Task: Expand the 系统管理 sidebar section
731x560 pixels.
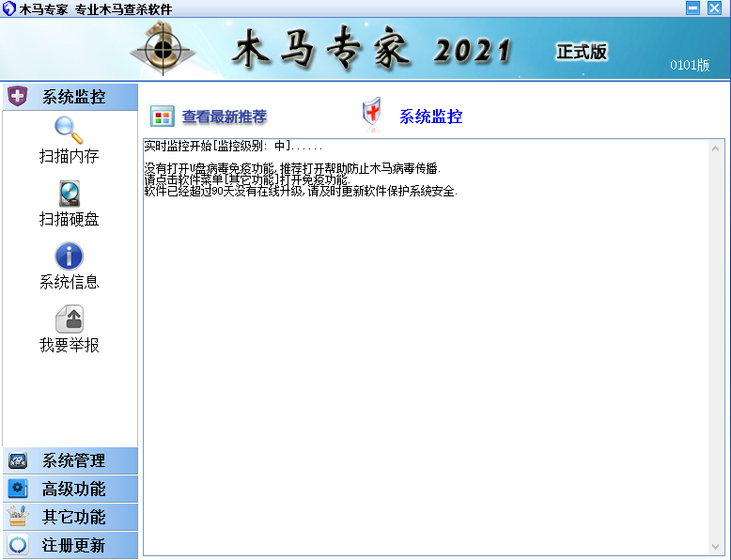Action: point(70,460)
